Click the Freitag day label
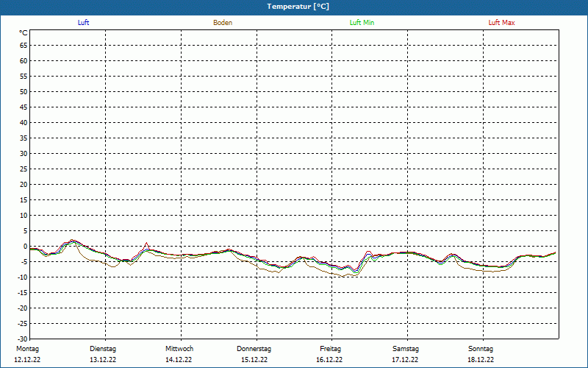 point(330,349)
